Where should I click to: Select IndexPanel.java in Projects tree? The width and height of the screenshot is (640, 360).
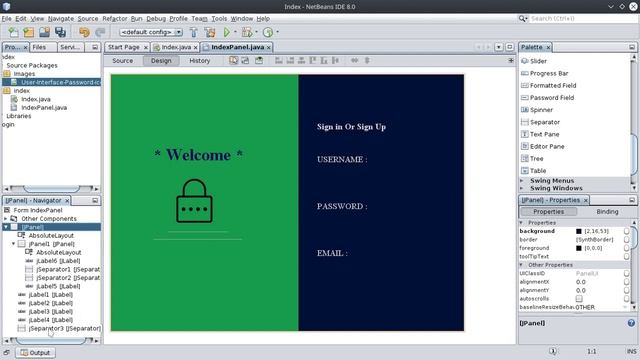(44, 108)
